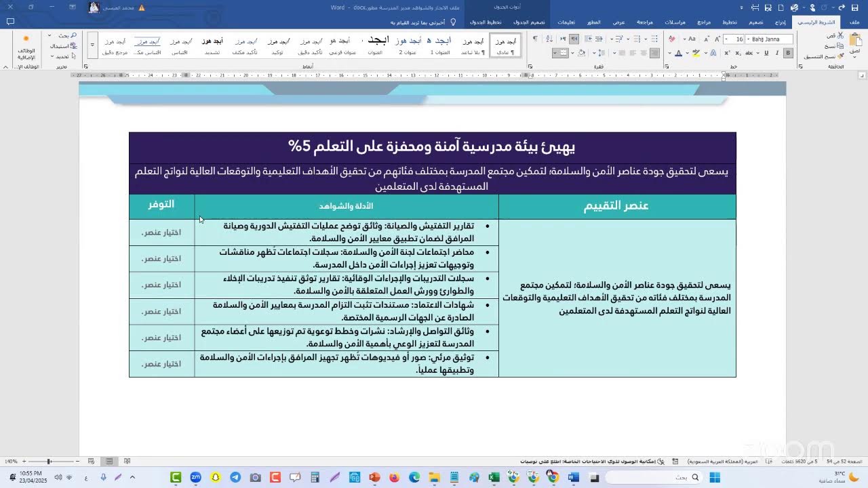Click the Paste clipboard icon
This screenshot has height=488, width=868.
855,39
